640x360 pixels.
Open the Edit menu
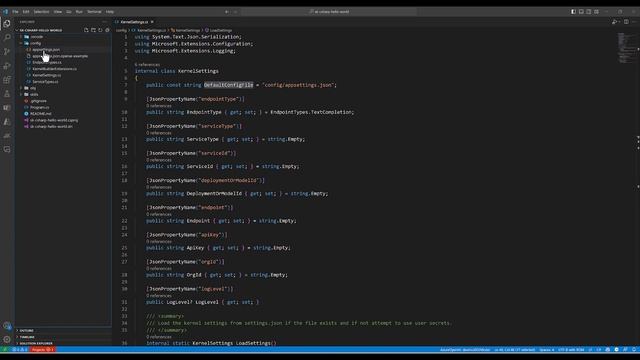[26, 12]
